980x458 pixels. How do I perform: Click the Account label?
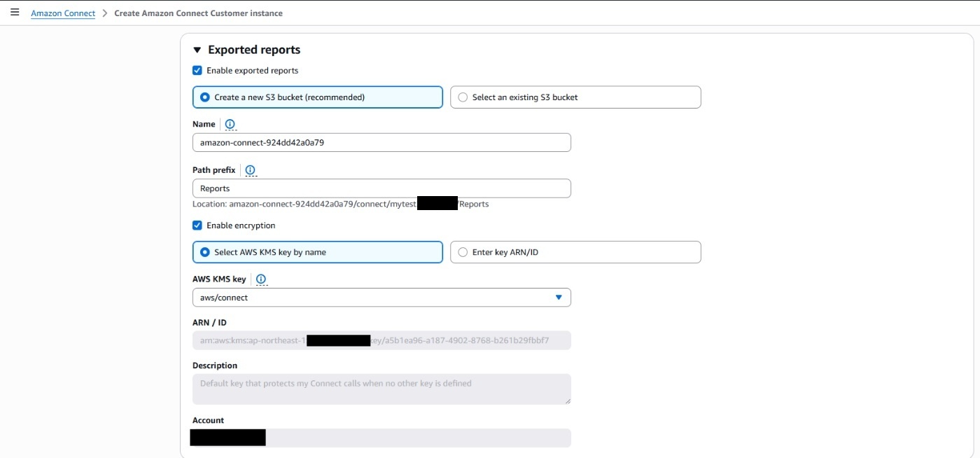pos(209,420)
